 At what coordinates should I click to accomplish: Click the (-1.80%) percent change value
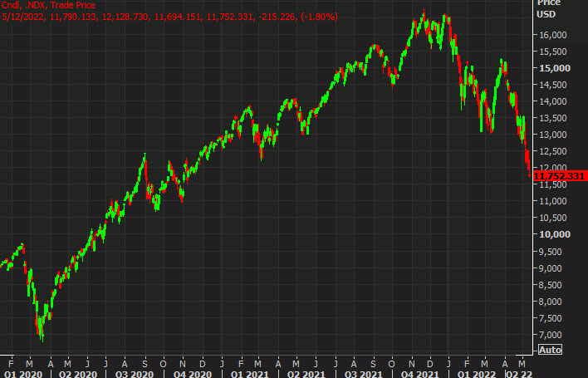coord(319,17)
